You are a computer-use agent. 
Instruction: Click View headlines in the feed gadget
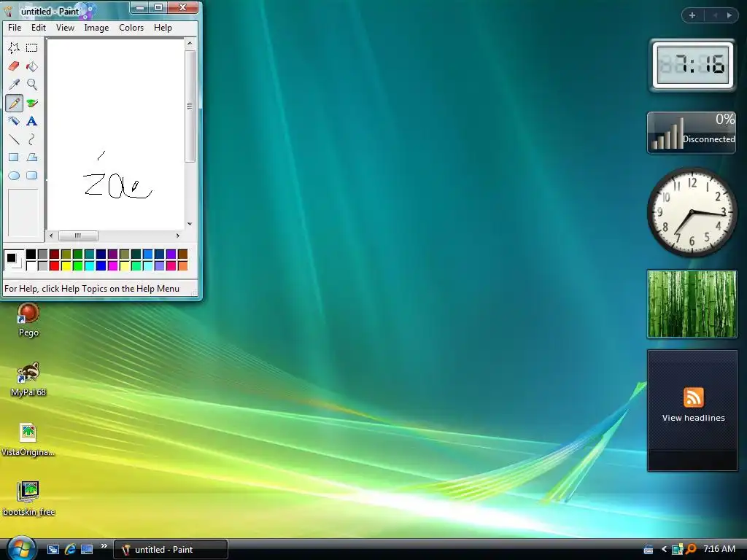693,418
